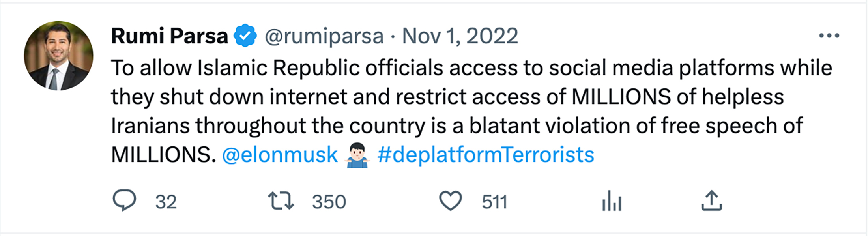Screen dimensions: 868x236
Task: Click the blue verified checkmark badge
Action: coord(245,36)
